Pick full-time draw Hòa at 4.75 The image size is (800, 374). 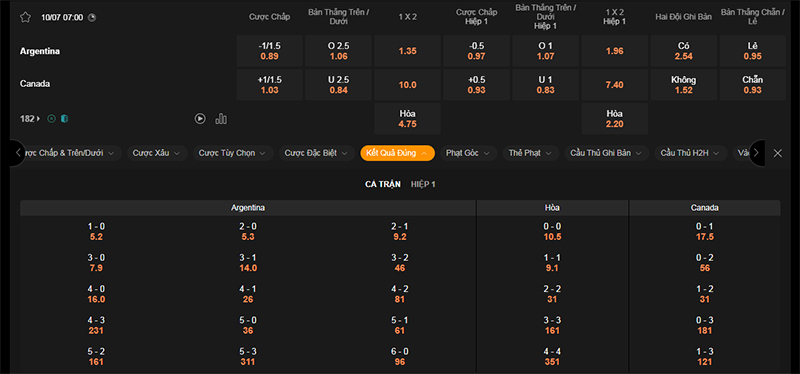[407, 118]
